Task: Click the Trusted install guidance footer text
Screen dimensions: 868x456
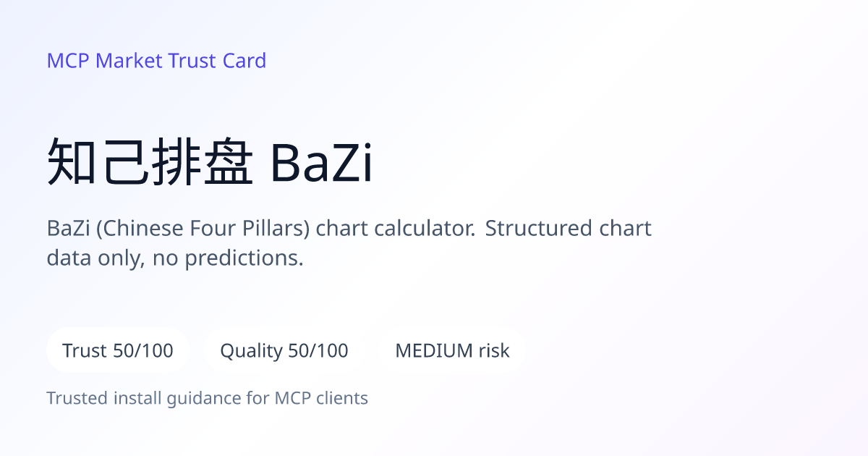Action: (x=208, y=398)
